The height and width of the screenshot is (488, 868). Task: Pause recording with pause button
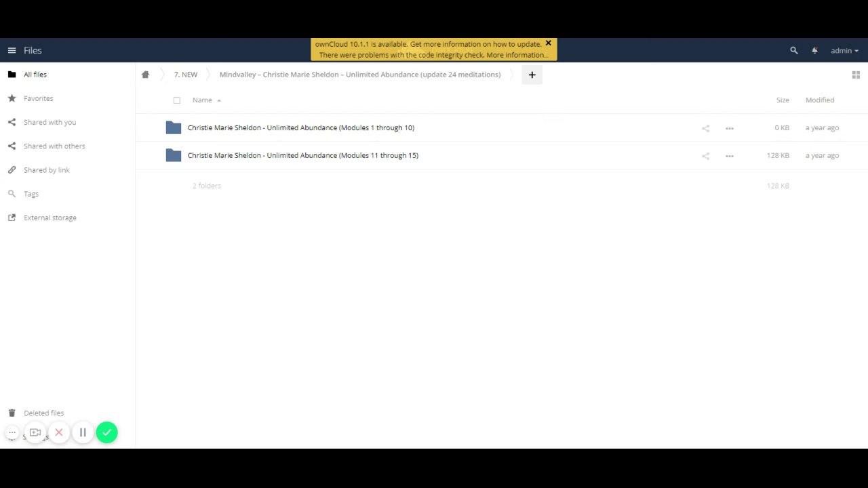pos(83,432)
